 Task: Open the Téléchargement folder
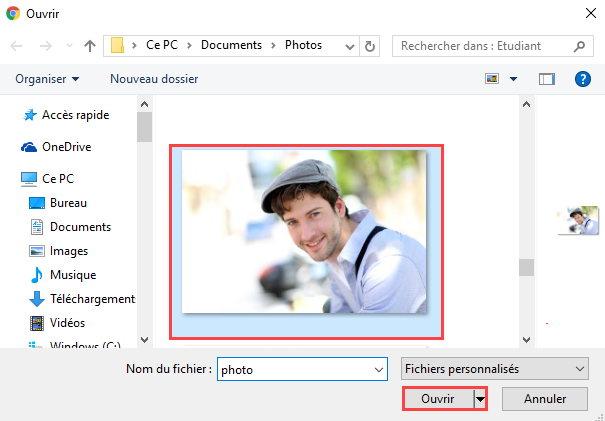click(x=93, y=299)
